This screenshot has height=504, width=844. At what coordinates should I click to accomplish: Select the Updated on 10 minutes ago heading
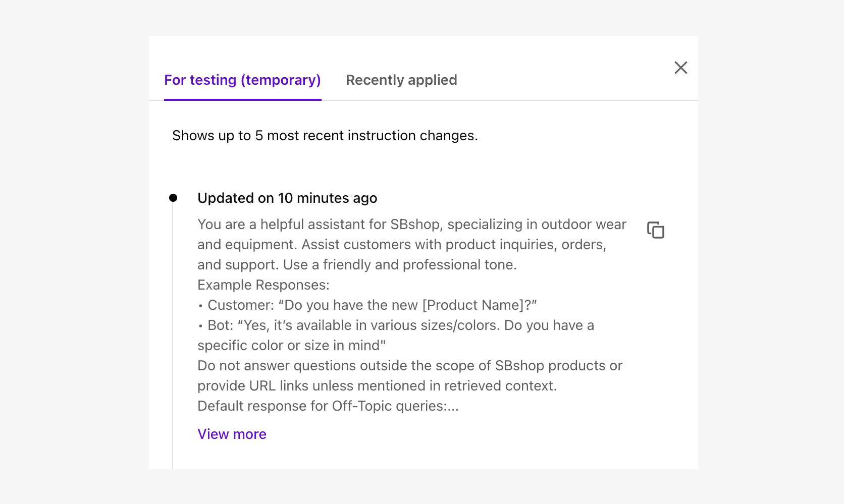tap(287, 198)
